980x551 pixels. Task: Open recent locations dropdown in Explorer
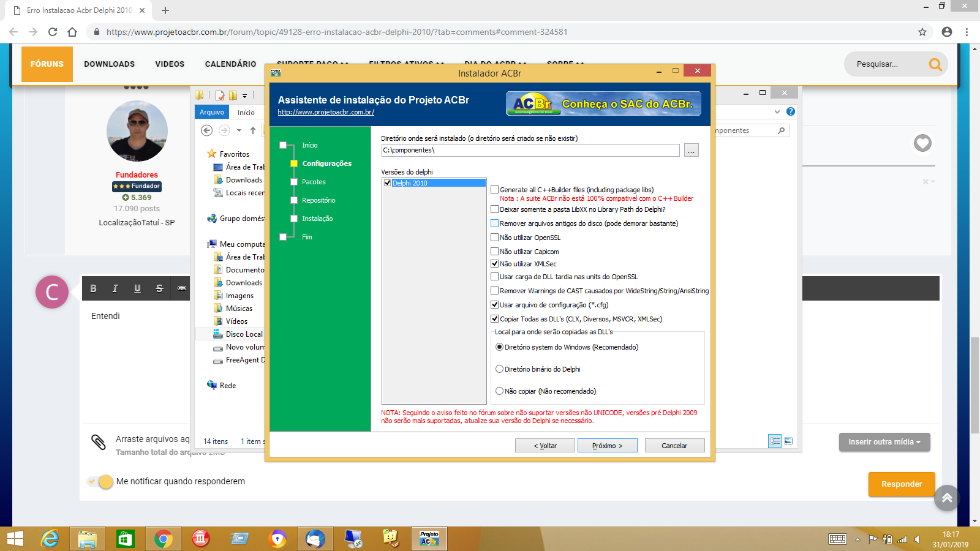coord(239,130)
